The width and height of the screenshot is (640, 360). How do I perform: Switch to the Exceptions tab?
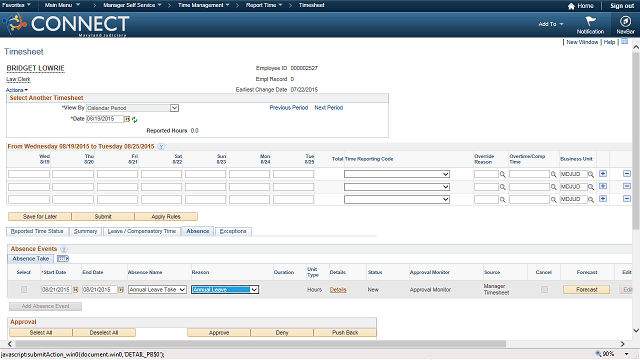233,231
